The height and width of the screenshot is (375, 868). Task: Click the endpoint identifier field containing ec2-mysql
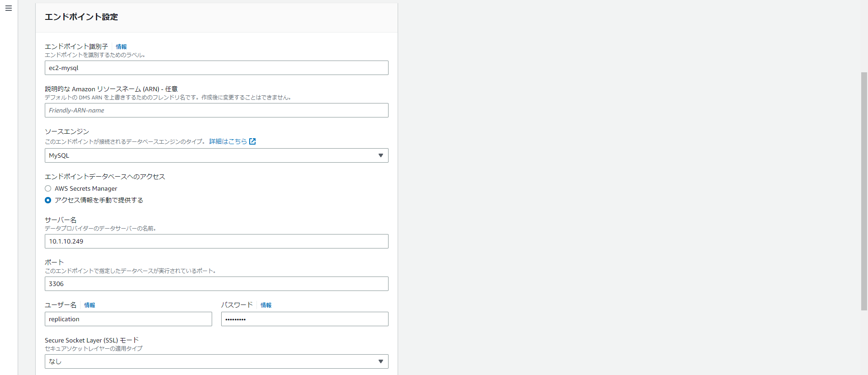[x=217, y=68]
